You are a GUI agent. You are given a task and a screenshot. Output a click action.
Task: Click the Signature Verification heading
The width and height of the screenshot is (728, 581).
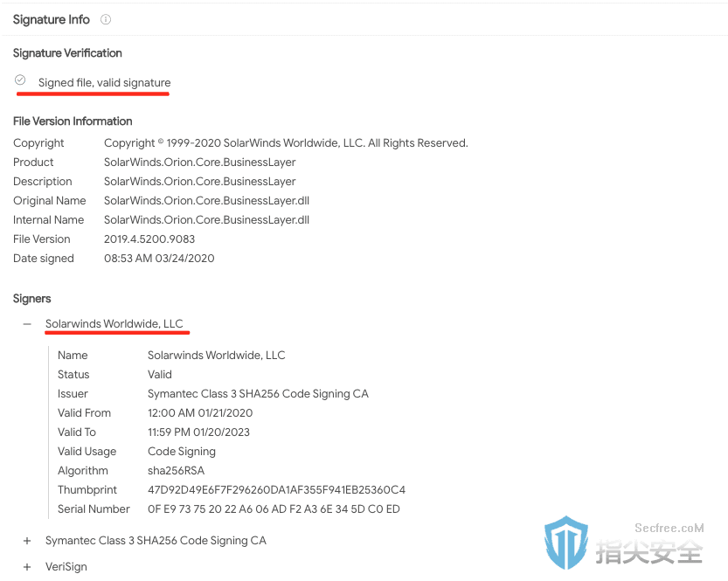(67, 53)
